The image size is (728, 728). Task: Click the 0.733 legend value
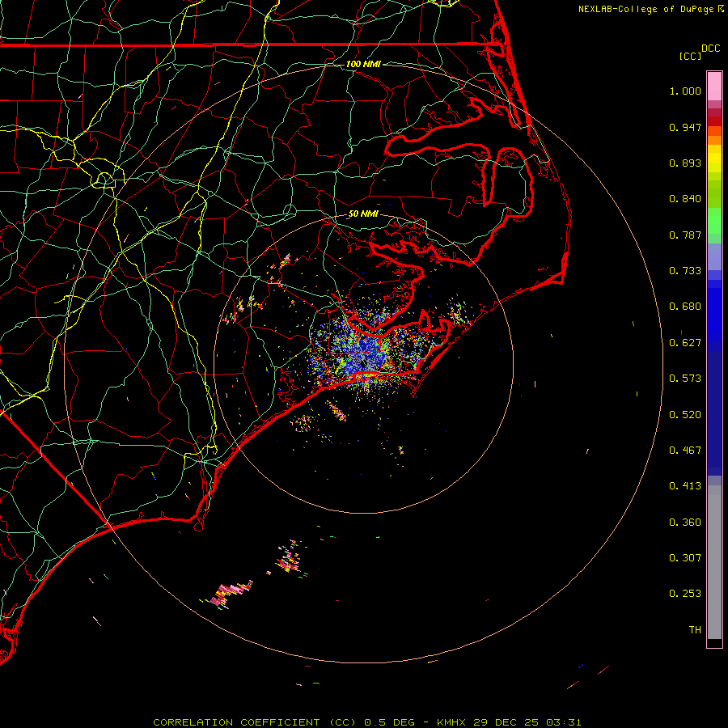(x=685, y=271)
